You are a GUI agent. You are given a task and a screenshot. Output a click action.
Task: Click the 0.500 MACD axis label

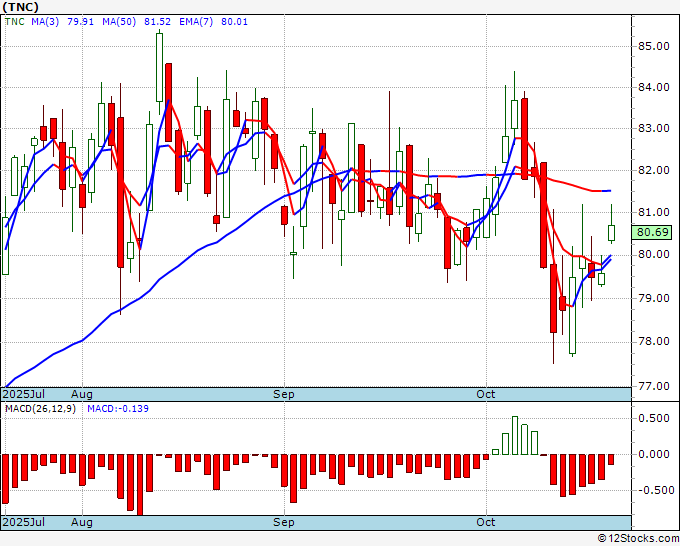point(654,418)
